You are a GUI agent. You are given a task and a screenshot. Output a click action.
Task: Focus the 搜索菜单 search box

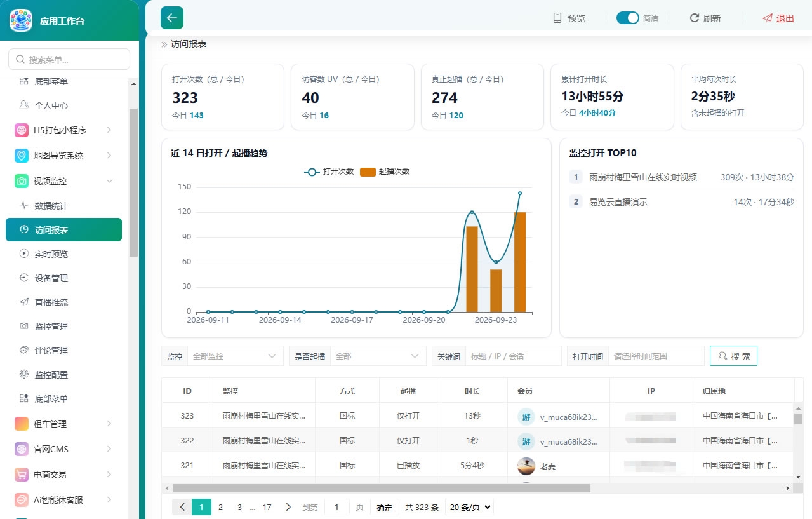point(69,59)
